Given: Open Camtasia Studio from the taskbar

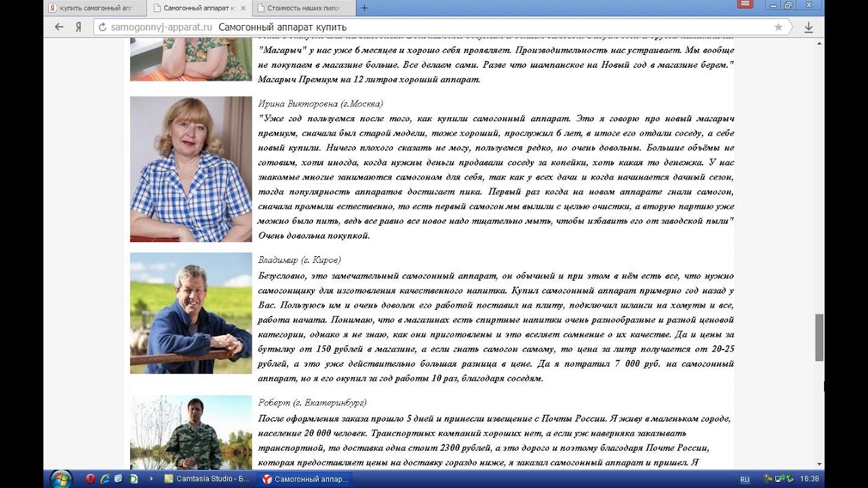Looking at the screenshot, I should tap(208, 479).
